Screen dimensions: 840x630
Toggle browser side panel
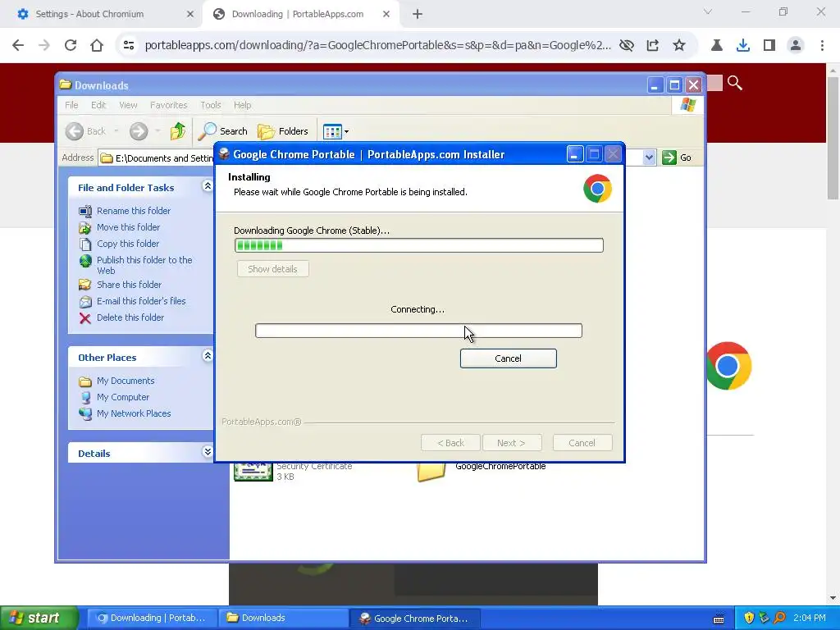(x=769, y=45)
